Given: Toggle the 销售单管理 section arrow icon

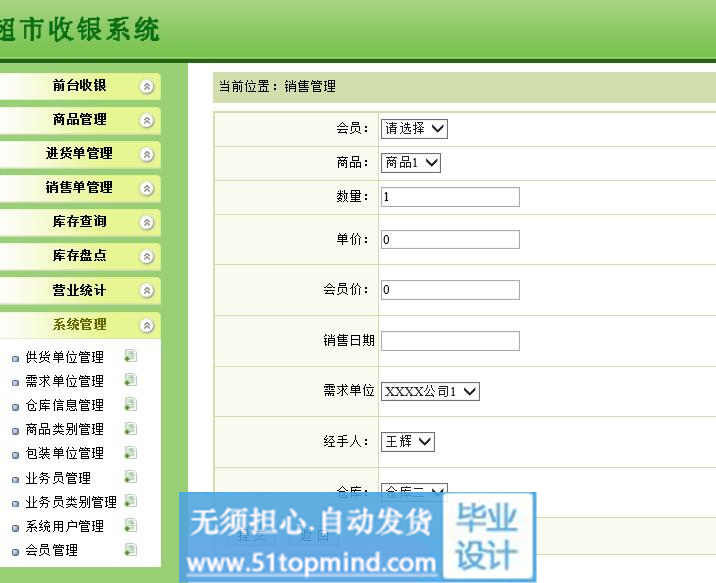Looking at the screenshot, I should [x=147, y=189].
